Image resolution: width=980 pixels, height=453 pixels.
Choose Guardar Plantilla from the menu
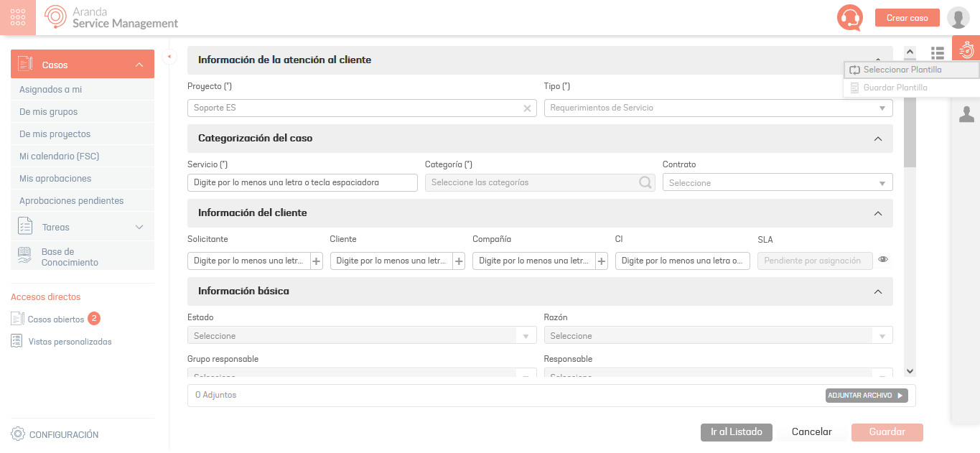[912, 88]
